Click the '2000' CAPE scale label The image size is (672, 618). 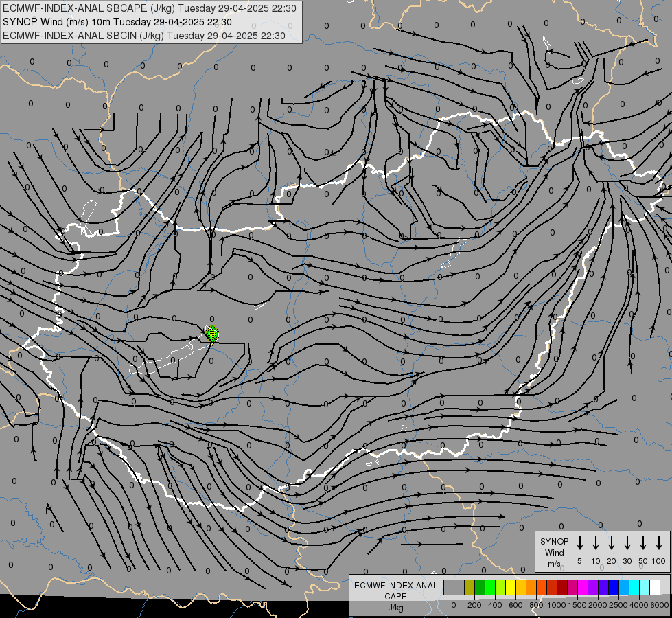(598, 605)
